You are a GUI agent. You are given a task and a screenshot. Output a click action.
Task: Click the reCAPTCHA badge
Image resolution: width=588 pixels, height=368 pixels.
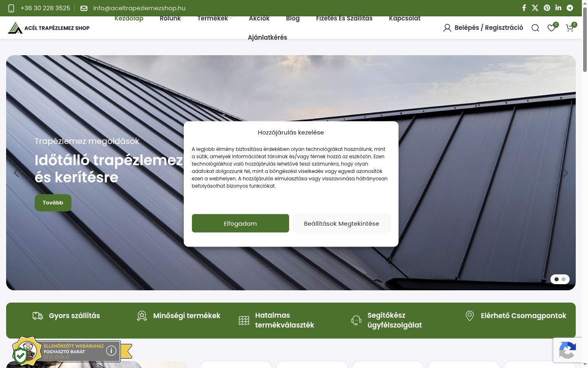567,350
